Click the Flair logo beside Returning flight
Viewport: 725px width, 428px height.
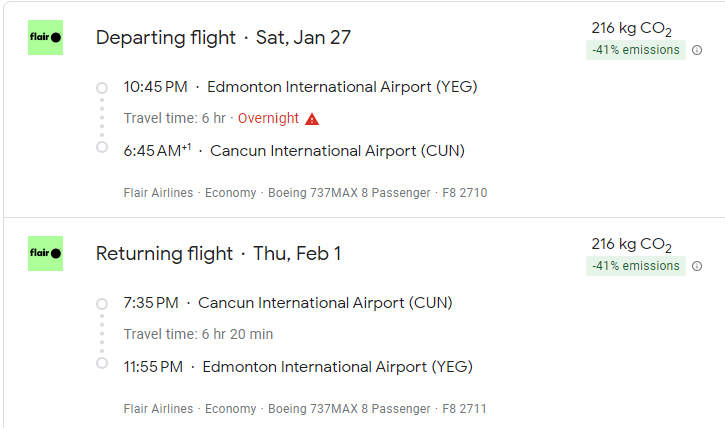click(x=46, y=254)
